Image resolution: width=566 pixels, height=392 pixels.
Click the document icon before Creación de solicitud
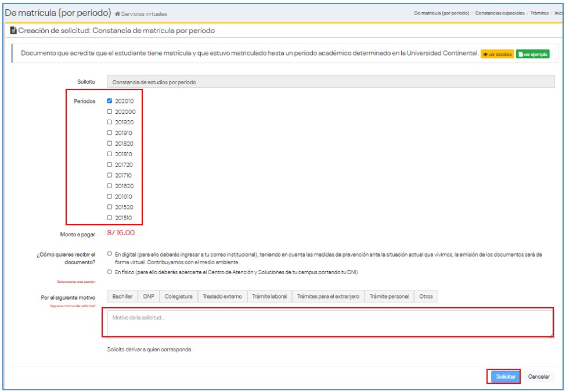coord(13,31)
